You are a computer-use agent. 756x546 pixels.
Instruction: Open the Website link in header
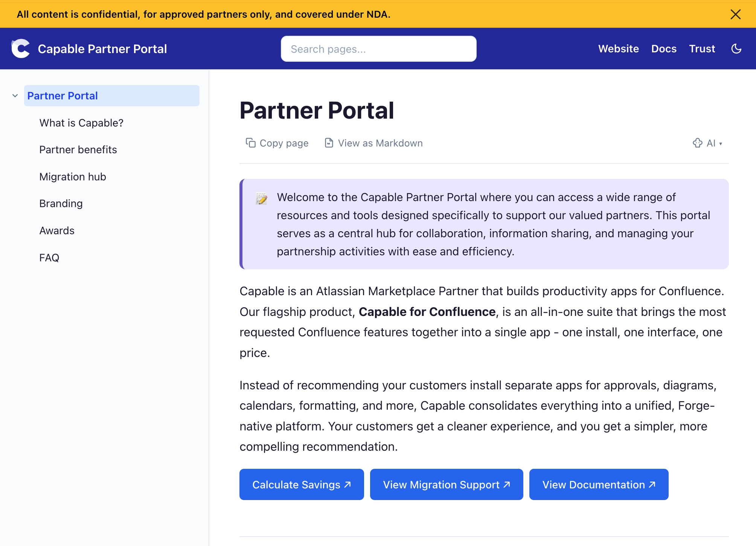(618, 49)
